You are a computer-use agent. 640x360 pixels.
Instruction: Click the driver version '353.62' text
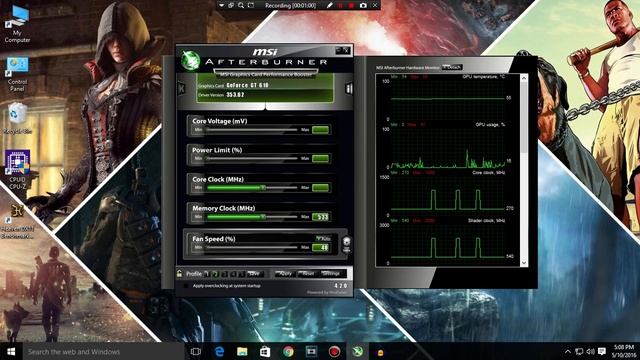pos(236,95)
